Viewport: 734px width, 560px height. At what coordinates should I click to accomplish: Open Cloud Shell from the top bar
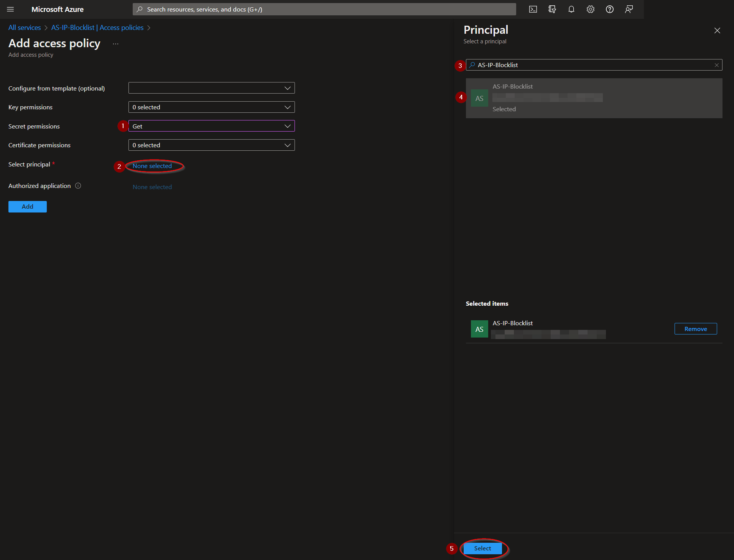point(533,9)
